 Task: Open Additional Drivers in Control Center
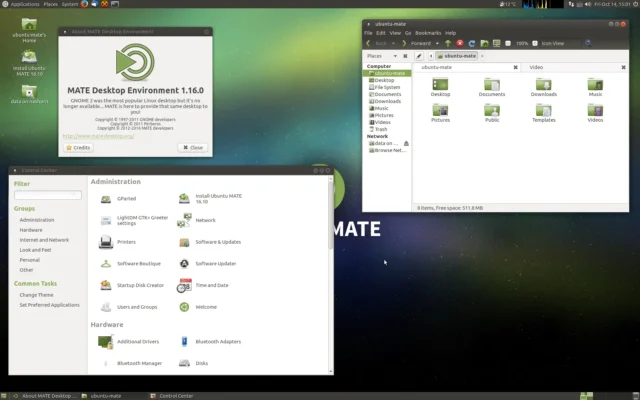pos(129,342)
